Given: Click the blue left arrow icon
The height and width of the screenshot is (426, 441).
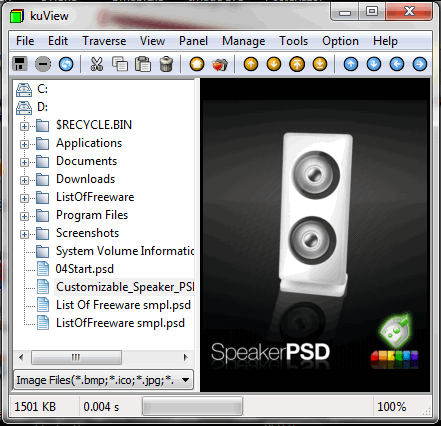Looking at the screenshot, I should [x=397, y=64].
